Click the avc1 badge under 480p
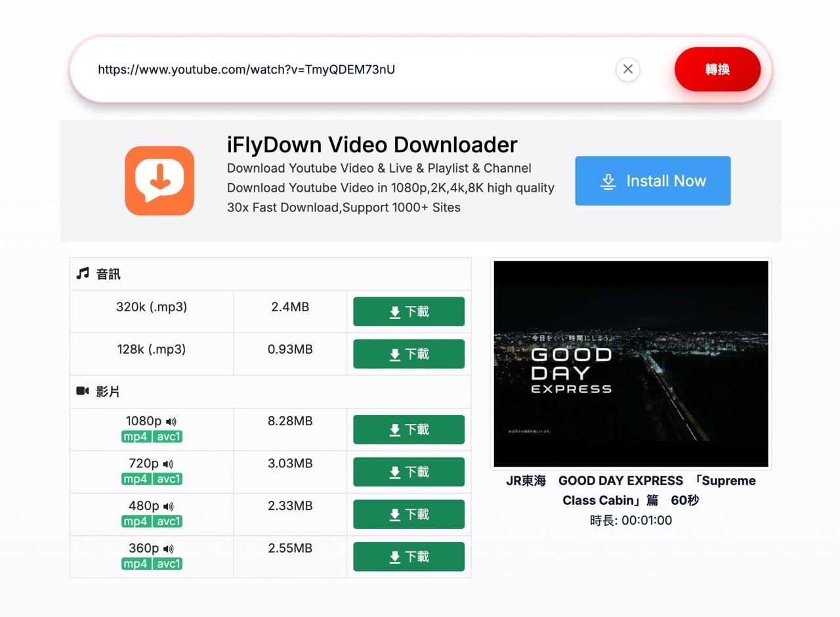This screenshot has width=840, height=617. (x=168, y=521)
